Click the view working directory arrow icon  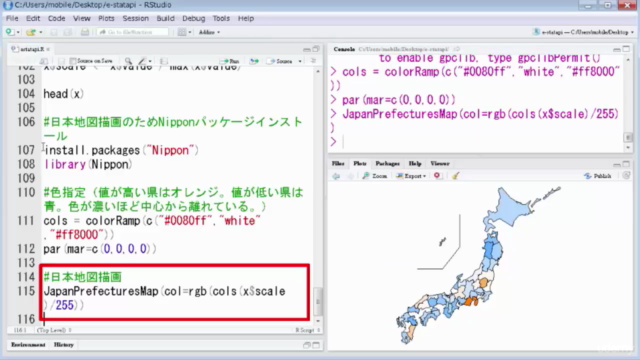pos(457,49)
